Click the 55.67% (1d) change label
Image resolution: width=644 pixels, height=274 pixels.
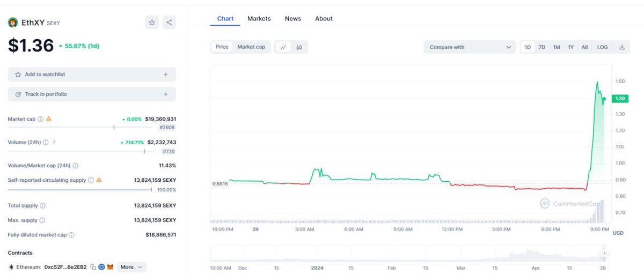[79, 46]
